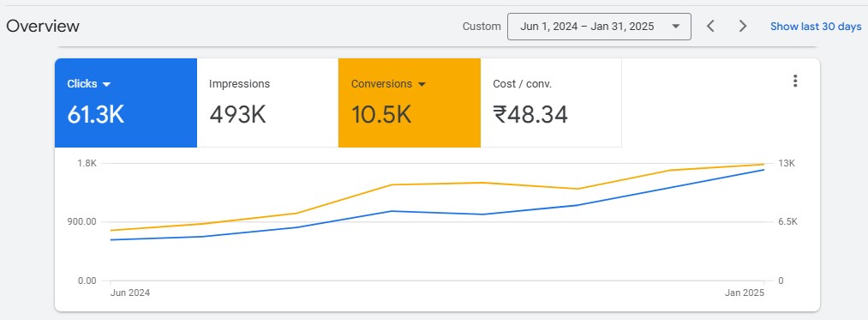Go to next date range arrow
Viewport: 868px width, 320px height.
click(743, 26)
